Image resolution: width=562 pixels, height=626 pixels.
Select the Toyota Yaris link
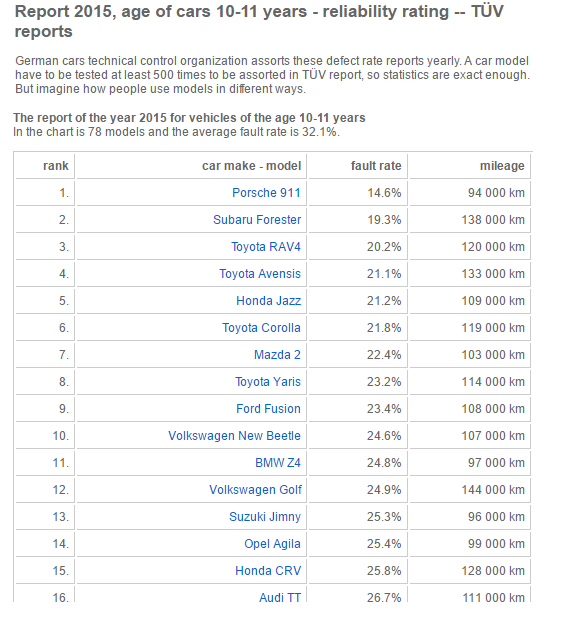point(268,382)
